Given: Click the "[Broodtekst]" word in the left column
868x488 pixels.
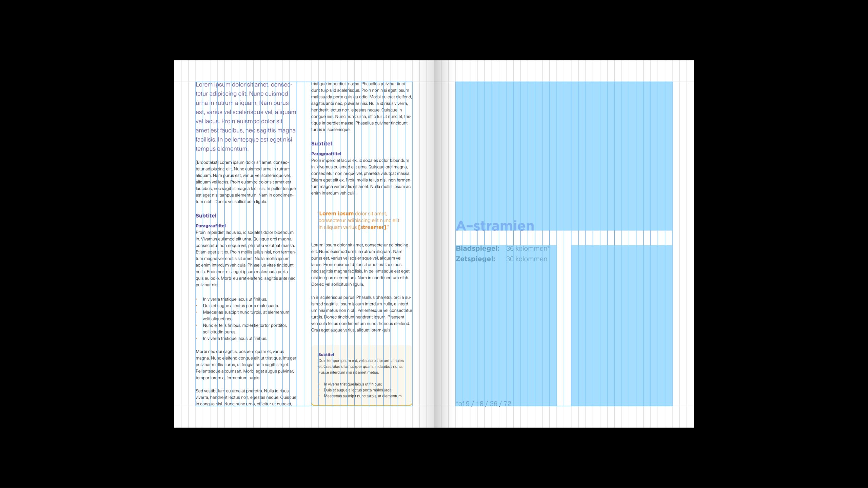Looking at the screenshot, I should coord(207,162).
